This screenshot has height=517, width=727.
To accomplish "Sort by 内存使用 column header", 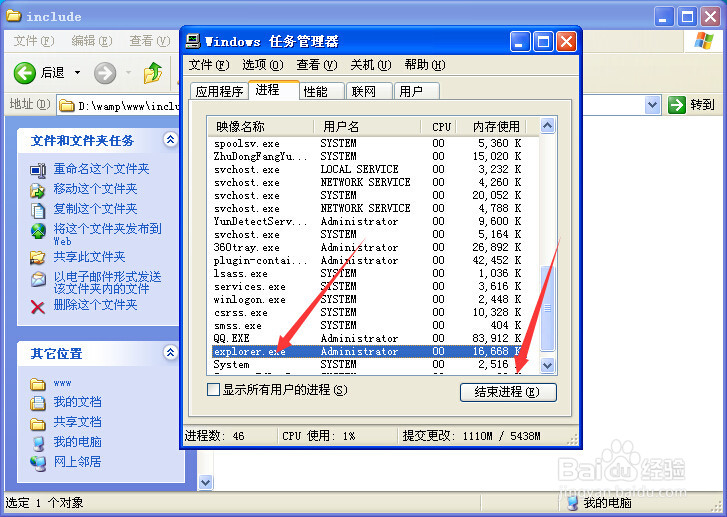I will pos(493,126).
